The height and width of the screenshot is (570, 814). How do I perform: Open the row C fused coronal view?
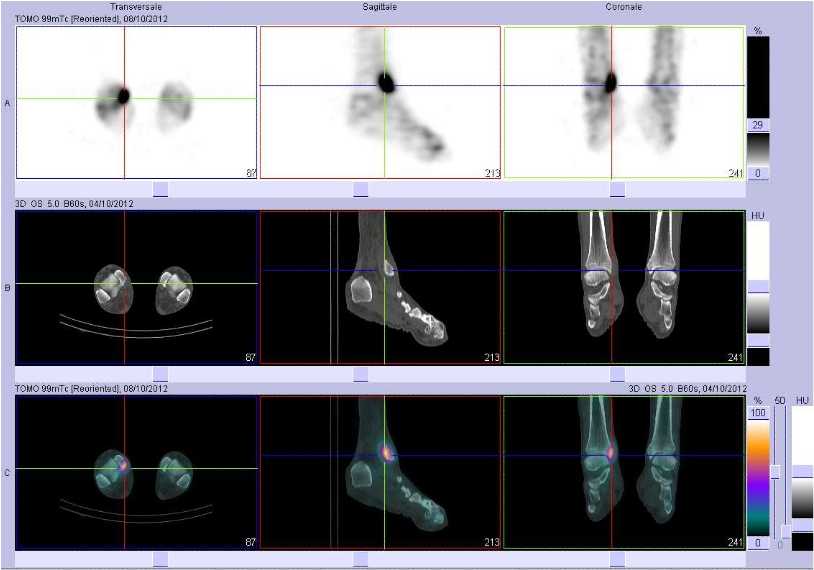624,473
